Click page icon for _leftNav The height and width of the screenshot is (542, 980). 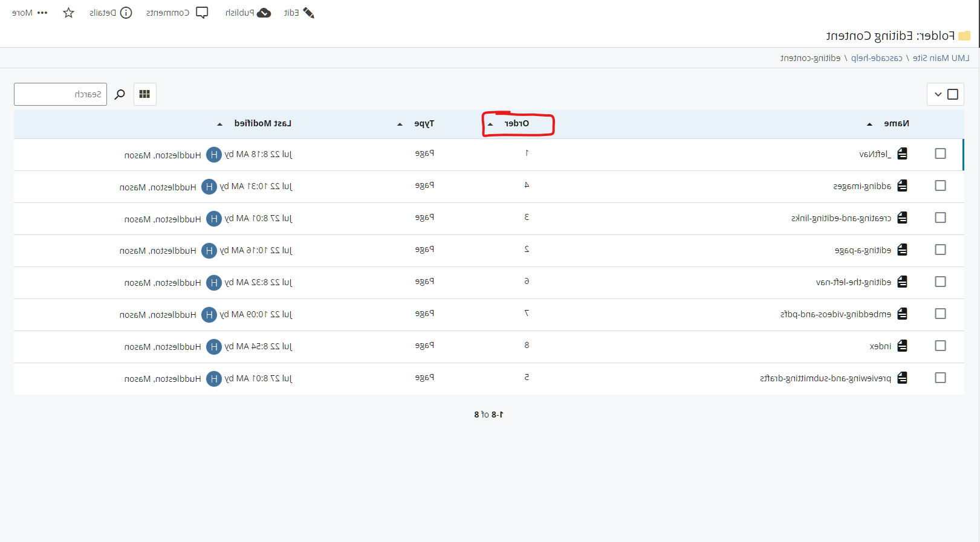coord(903,153)
